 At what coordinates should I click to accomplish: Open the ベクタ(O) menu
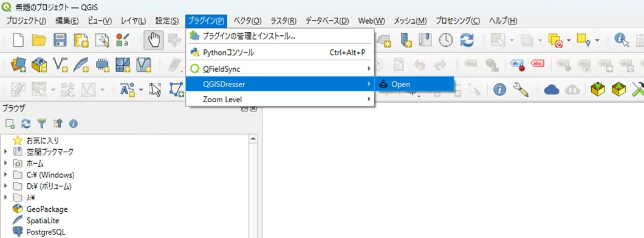(247, 21)
